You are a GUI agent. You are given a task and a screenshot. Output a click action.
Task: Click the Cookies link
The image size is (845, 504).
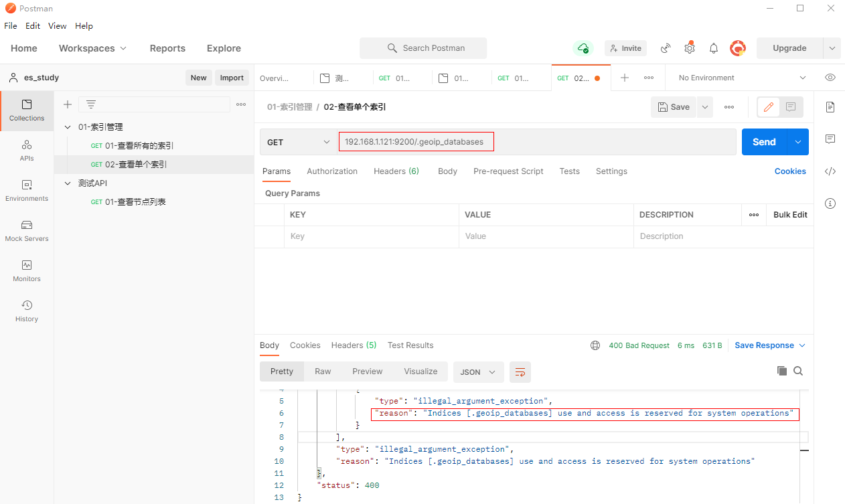coord(790,171)
